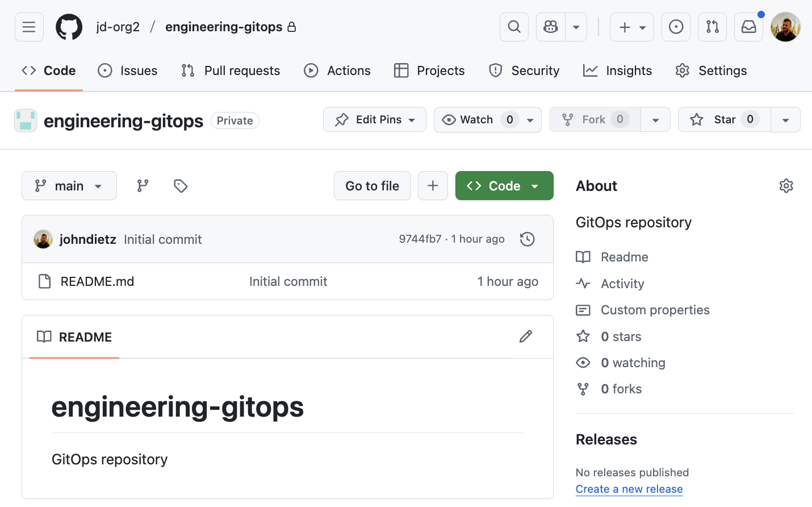Edit README with the pencil icon
Screen dimensions: 812x507
pyautogui.click(x=525, y=336)
